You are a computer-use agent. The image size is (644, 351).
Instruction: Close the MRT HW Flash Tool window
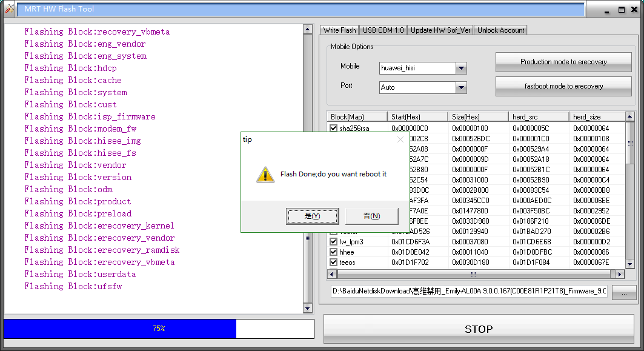634,10
